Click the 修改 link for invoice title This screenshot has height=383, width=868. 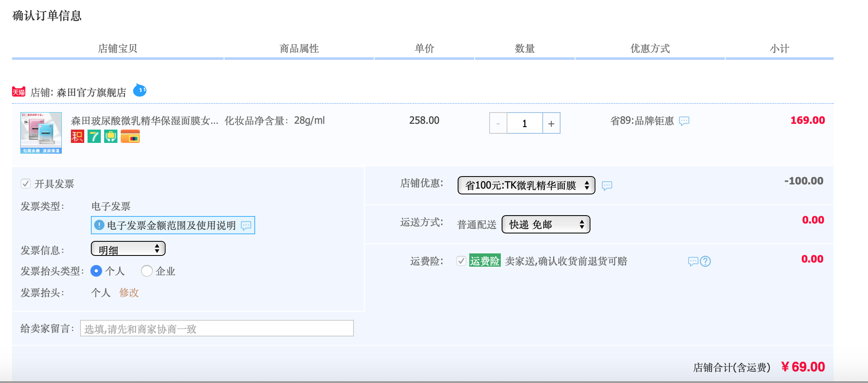[x=129, y=293]
